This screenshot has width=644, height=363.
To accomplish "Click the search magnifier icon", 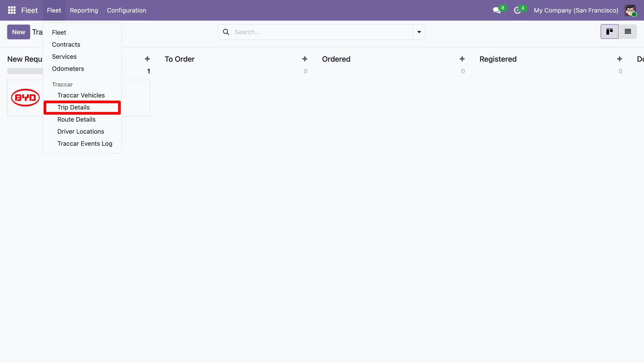I will [226, 32].
